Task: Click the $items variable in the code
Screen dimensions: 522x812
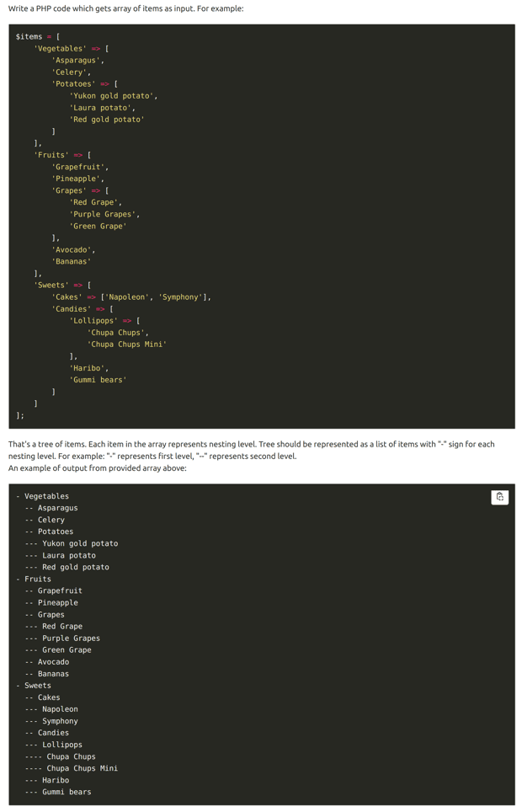Action: (29, 36)
